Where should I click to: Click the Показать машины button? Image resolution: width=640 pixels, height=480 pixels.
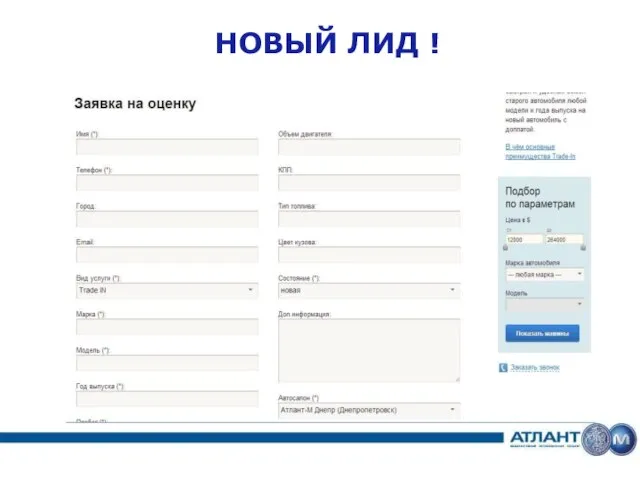click(542, 333)
